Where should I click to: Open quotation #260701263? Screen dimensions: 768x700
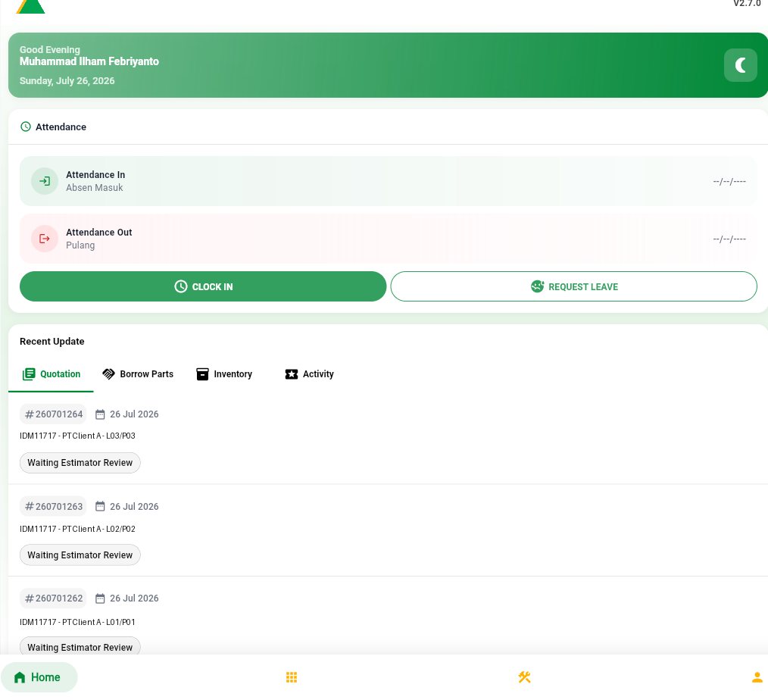tap(53, 507)
